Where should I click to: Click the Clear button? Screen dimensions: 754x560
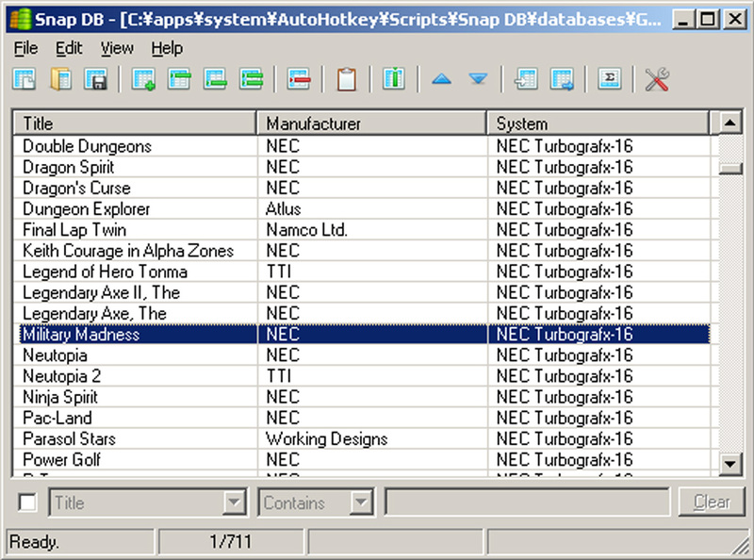click(712, 502)
